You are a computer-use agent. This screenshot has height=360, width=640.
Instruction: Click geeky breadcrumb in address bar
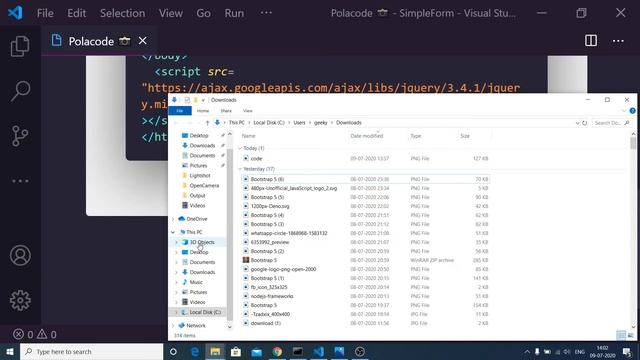[320, 122]
